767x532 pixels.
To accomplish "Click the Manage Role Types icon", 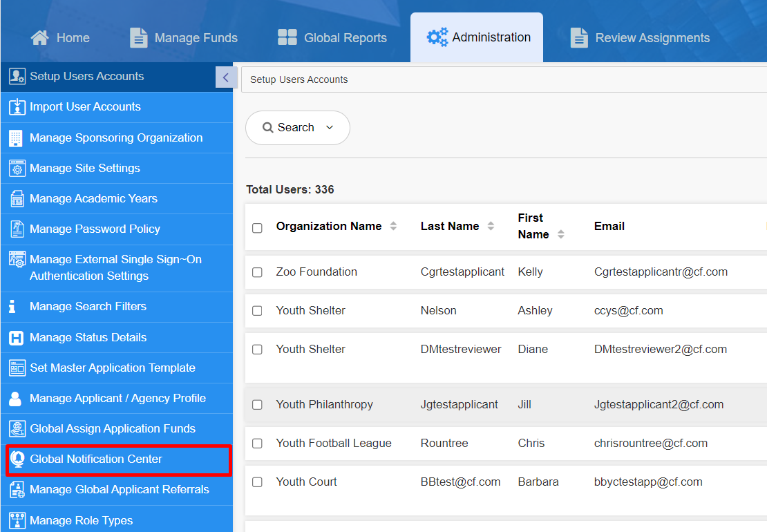I will tap(17, 520).
